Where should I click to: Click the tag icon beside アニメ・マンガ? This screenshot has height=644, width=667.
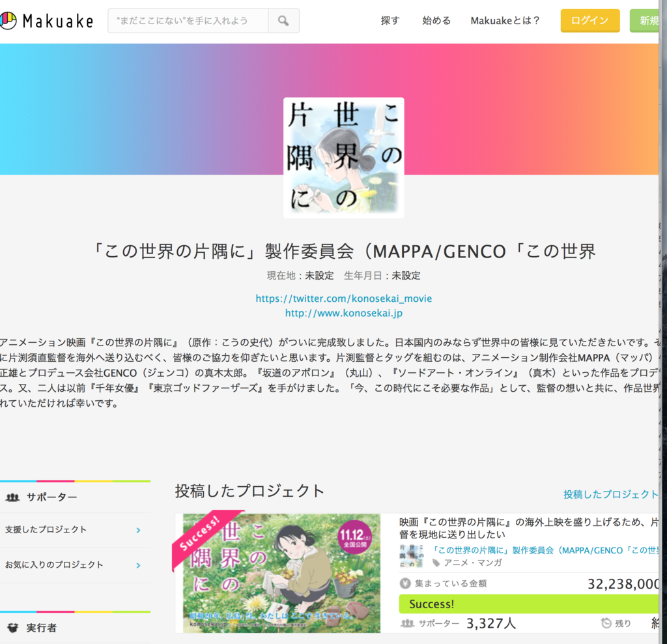[x=436, y=563]
